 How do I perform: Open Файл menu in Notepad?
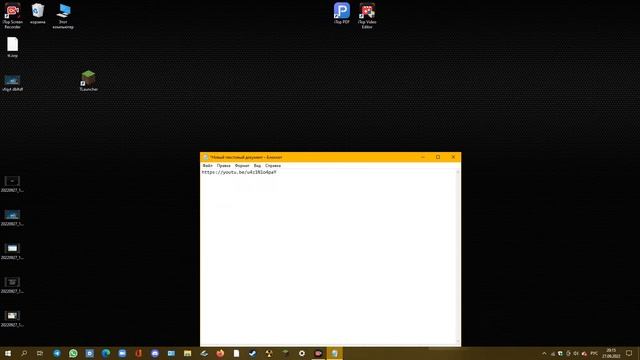[207, 166]
